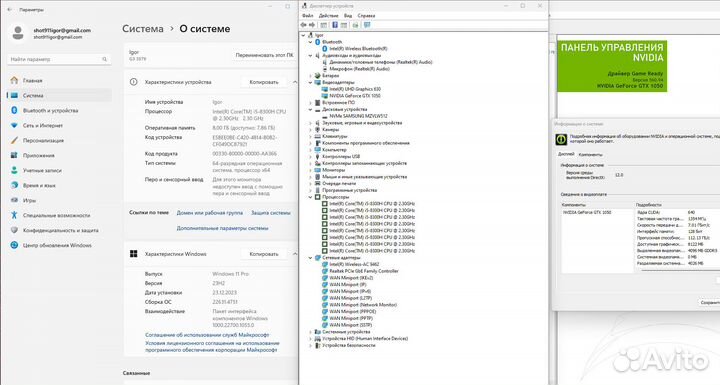Image resolution: width=720 pixels, height=385 pixels.
Task: Open Соглашение об использовании служб Майкрософт link
Action: [x=207, y=335]
